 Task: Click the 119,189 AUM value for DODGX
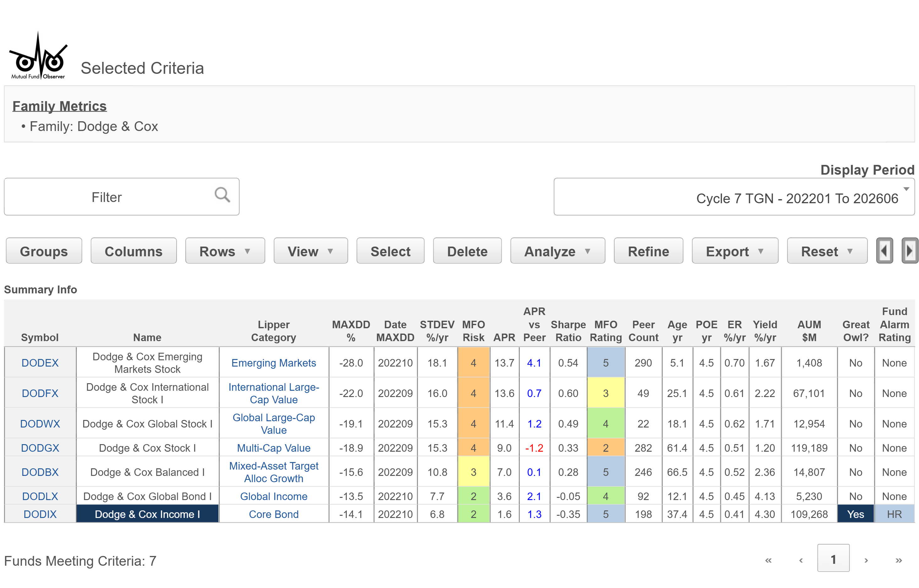click(x=809, y=448)
